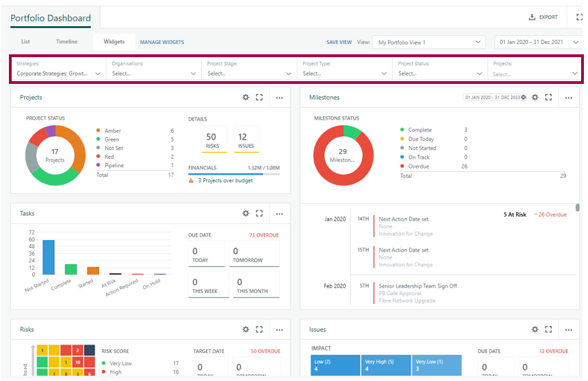Clear the Milestones date range filter
This screenshot has height=381, width=588.
click(x=523, y=97)
